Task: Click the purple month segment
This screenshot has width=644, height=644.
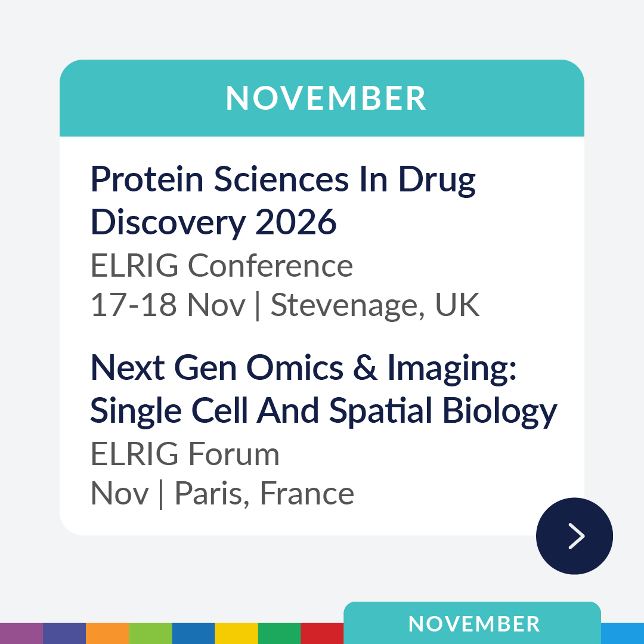Action: click(x=21, y=633)
